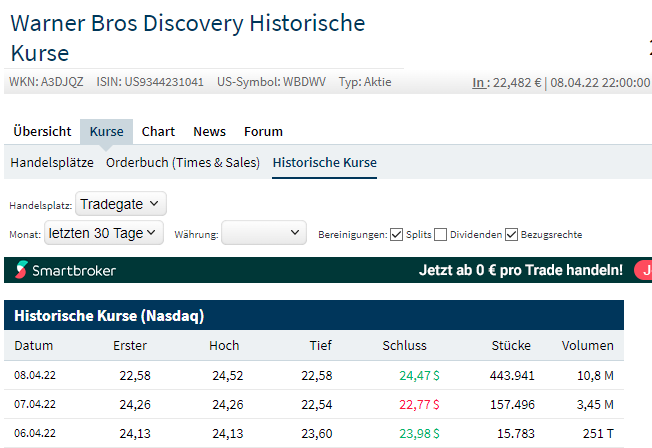Click the Datum column header
The width and height of the screenshot is (652, 448).
tap(33, 345)
